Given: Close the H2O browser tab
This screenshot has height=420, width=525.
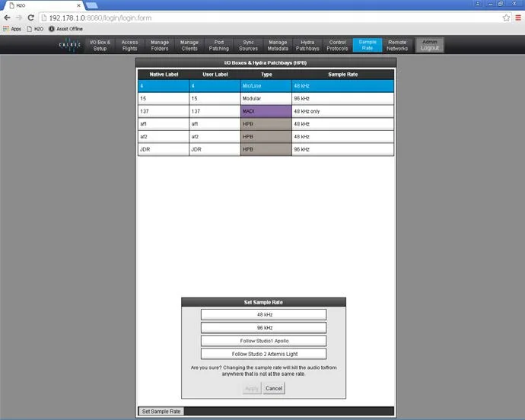Looking at the screenshot, I should pyautogui.click(x=78, y=5).
